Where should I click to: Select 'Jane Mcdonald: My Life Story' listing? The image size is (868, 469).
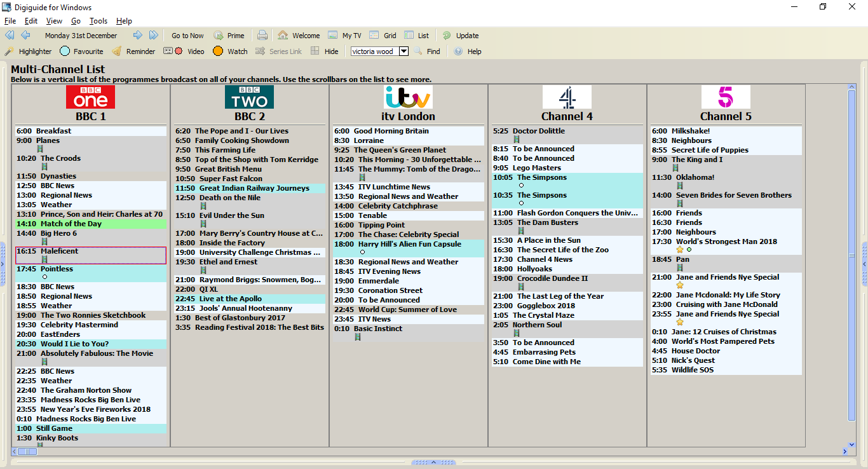click(726, 295)
